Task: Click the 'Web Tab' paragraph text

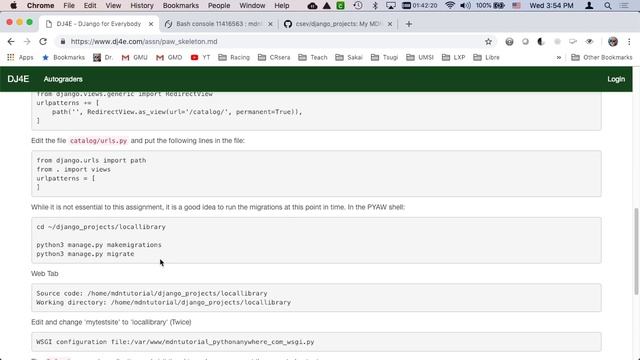Action: point(44,273)
